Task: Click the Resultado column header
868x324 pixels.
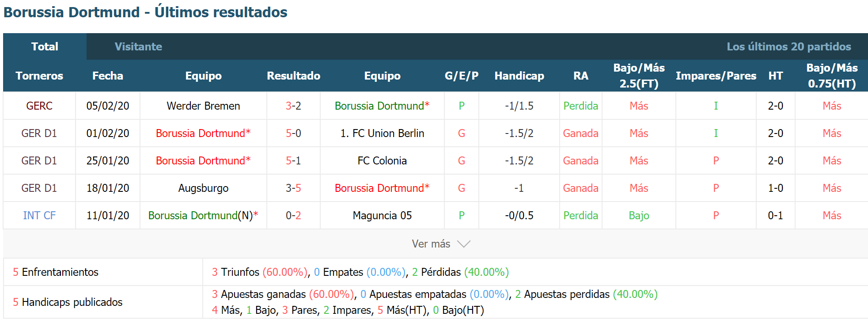Action: tap(293, 76)
